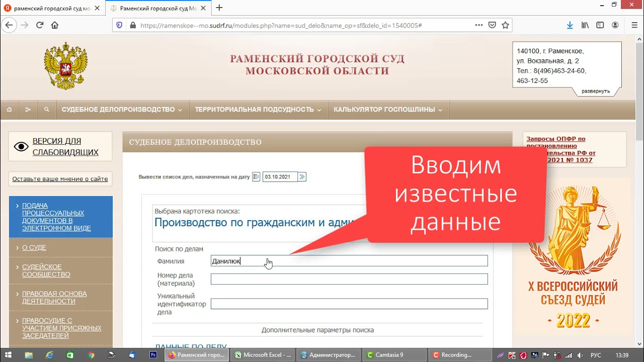Bookmark this page with the star
Viewport: 644px width, 362px height.
click(x=506, y=25)
